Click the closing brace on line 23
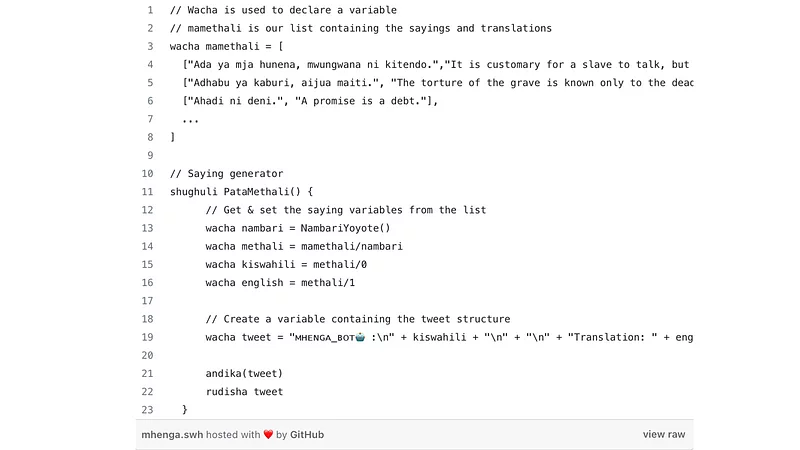 click(x=185, y=410)
